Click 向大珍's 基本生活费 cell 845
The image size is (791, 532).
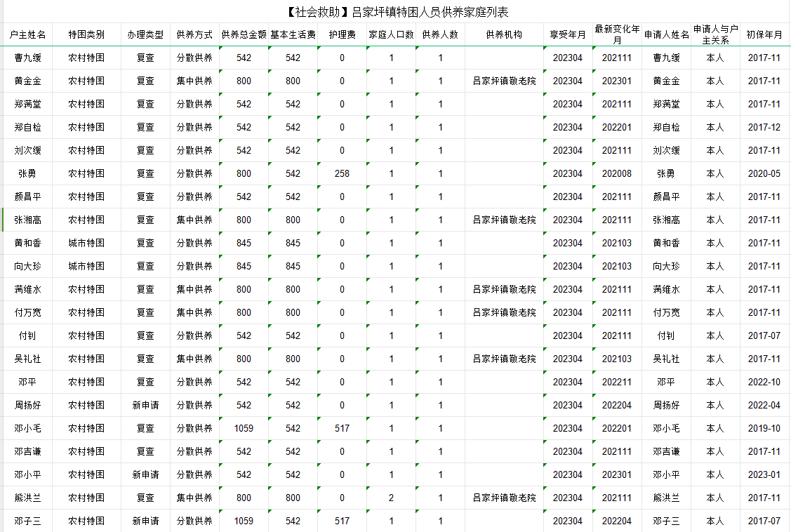(293, 266)
